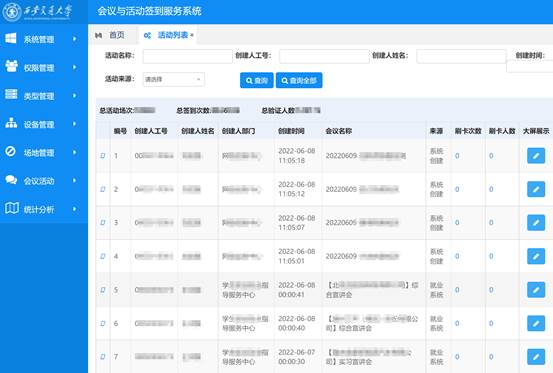Focus the 创建人工号 input field
The image size is (553, 373).
pos(324,56)
